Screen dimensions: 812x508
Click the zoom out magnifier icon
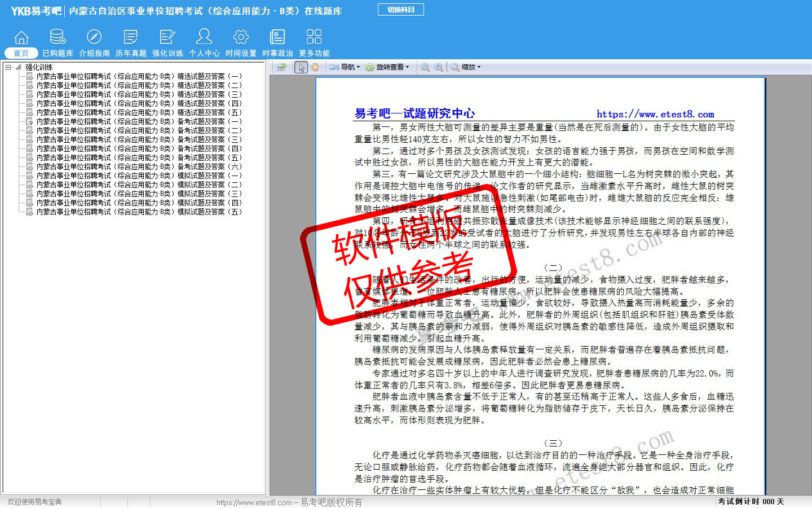425,67
